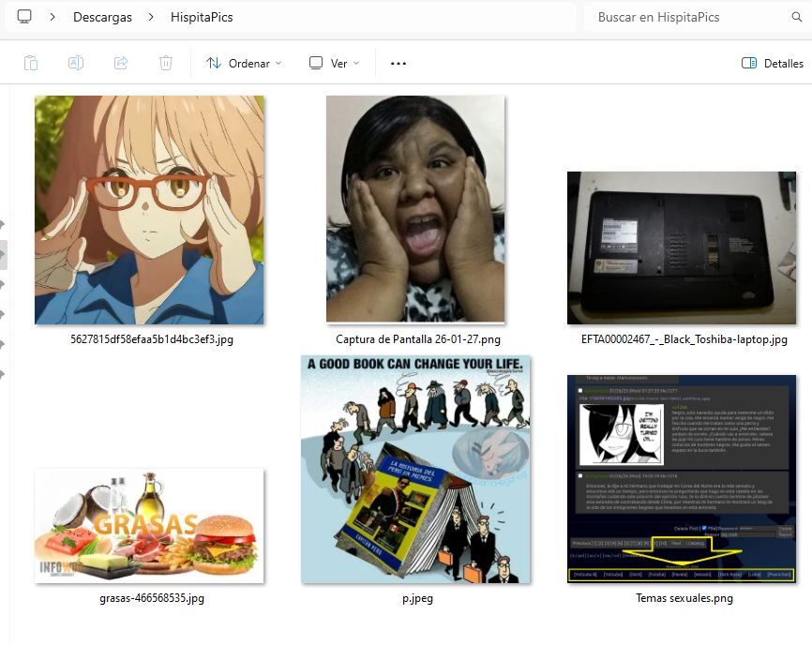Open the three-dot more options menu

398,63
